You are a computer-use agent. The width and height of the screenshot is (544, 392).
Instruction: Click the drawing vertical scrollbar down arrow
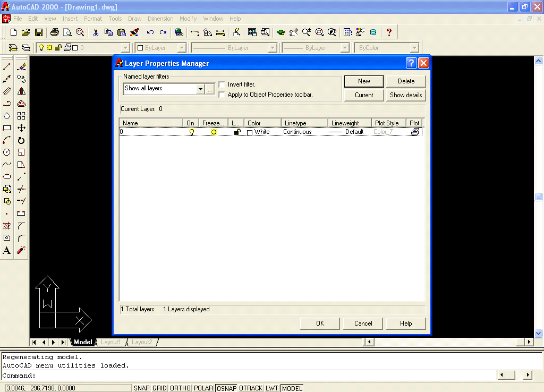538,333
